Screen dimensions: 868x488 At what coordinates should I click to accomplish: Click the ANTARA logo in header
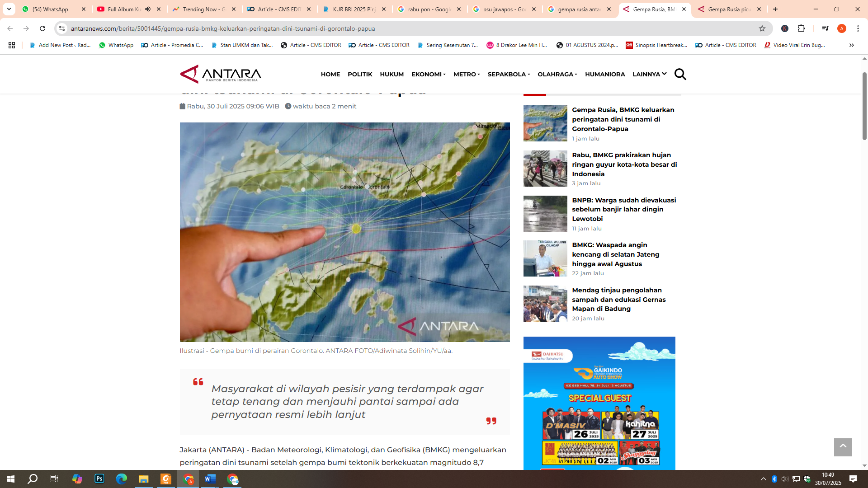[x=221, y=74]
